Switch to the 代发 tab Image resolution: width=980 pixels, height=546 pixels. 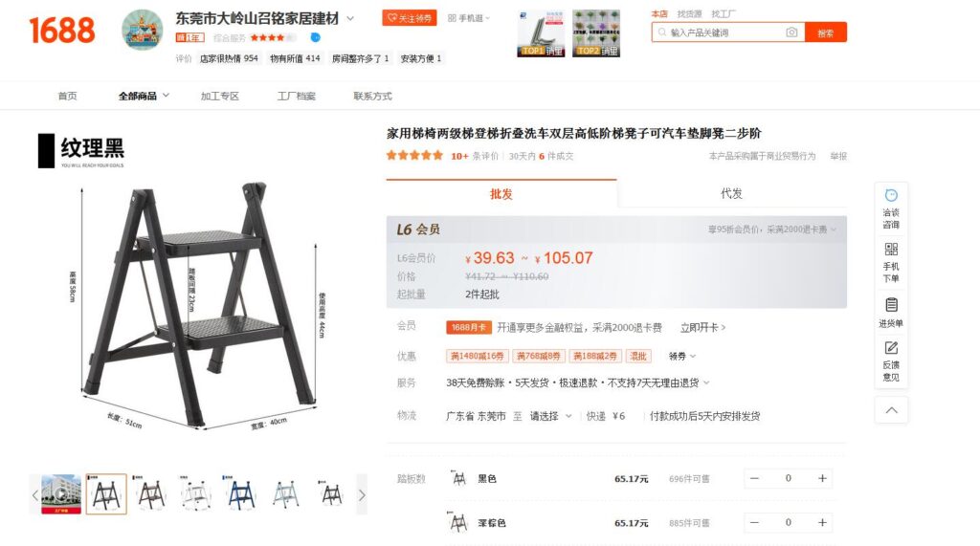click(731, 194)
